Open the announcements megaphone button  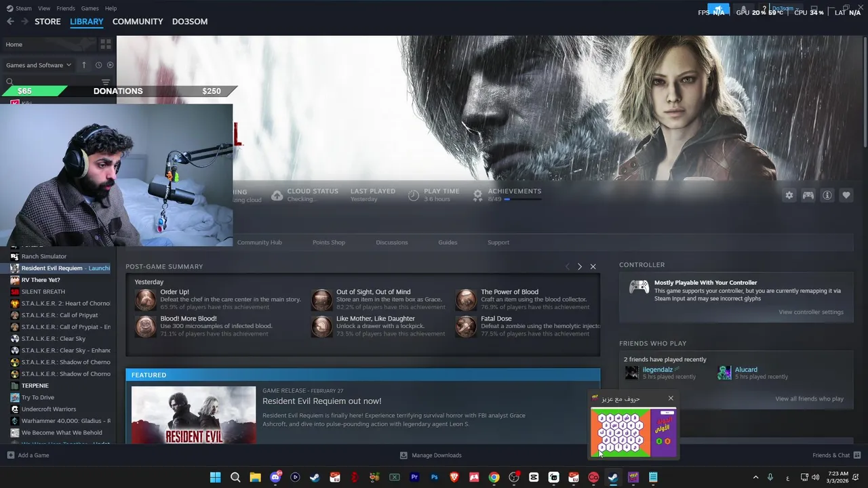point(719,9)
